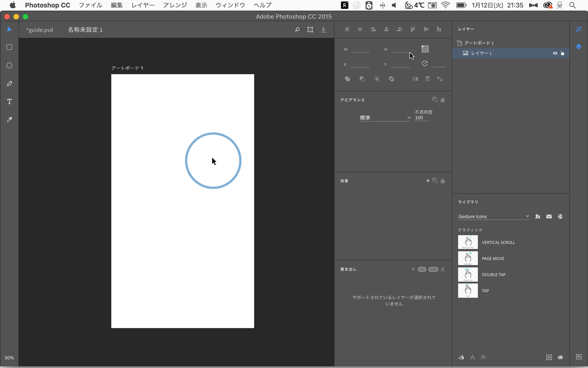Switch to the guide.psd document tab
The width and height of the screenshot is (588, 368).
coord(40,30)
